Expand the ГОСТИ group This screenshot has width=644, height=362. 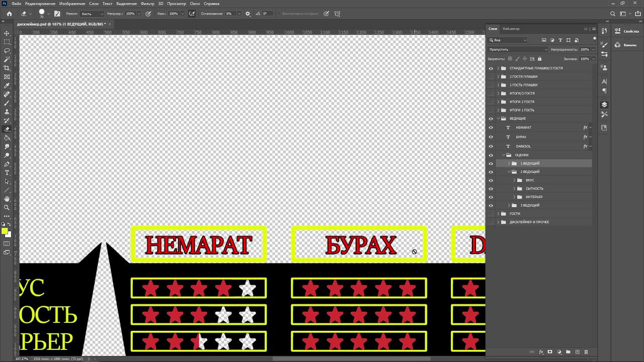pyautogui.click(x=498, y=214)
